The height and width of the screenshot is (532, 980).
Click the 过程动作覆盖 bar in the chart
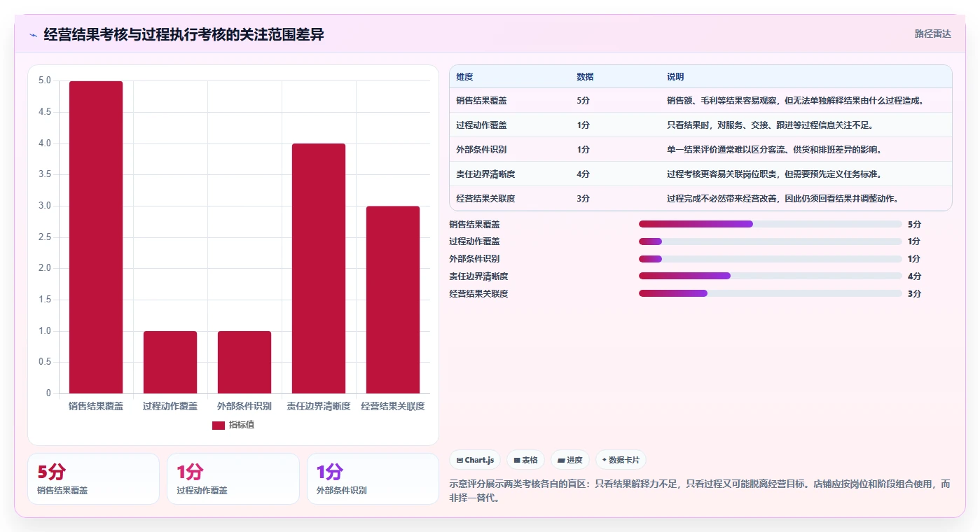point(170,363)
